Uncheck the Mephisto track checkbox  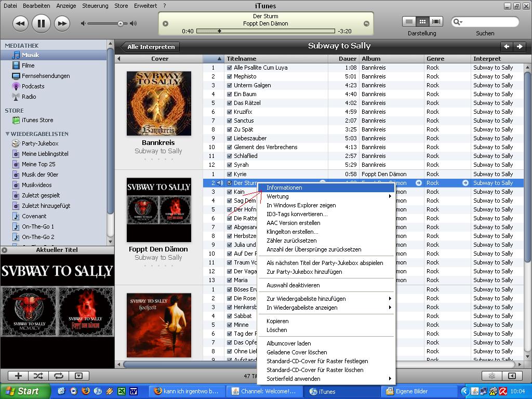pyautogui.click(x=229, y=77)
